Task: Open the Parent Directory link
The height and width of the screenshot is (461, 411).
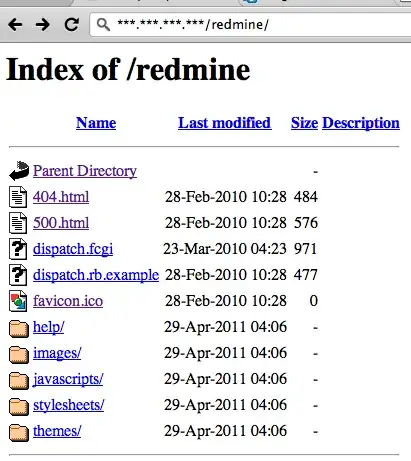Action: [85, 171]
